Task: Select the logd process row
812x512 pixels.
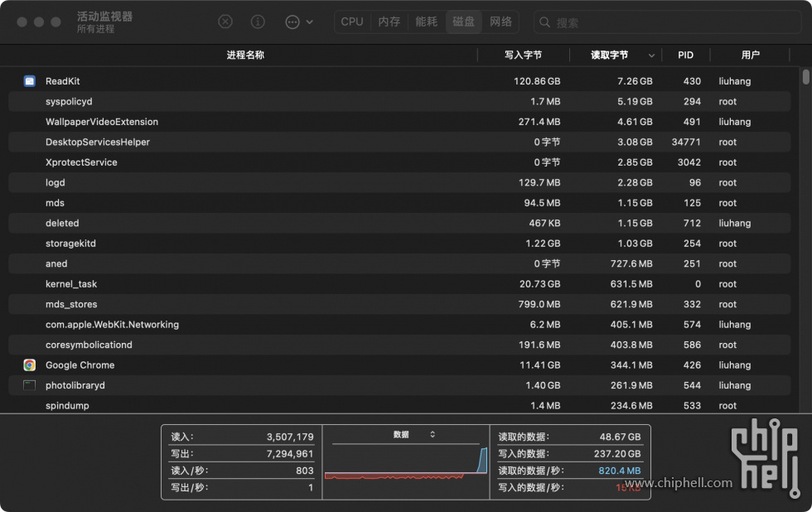Action: point(399,182)
